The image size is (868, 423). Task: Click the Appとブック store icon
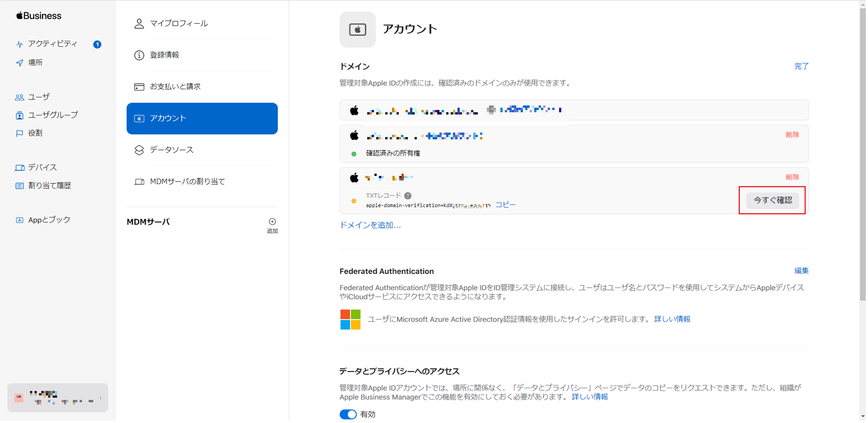(x=20, y=220)
